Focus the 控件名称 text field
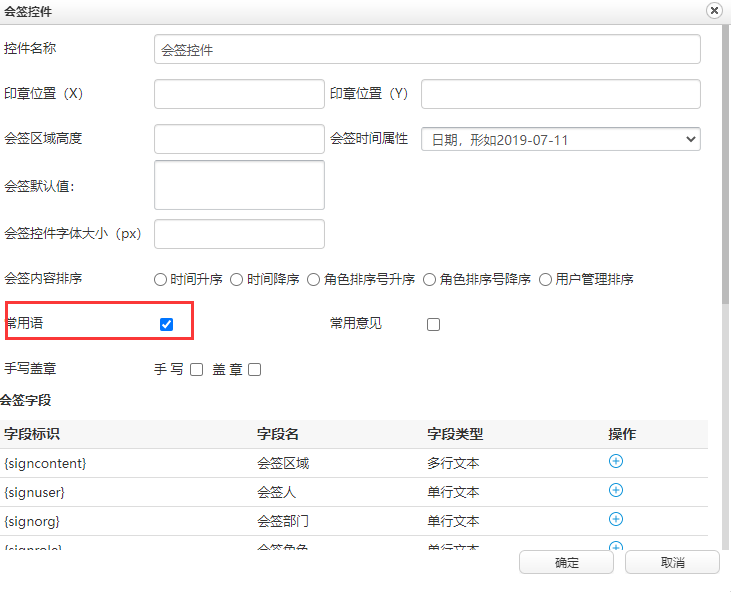Image resolution: width=731 pixels, height=592 pixels. coord(427,49)
